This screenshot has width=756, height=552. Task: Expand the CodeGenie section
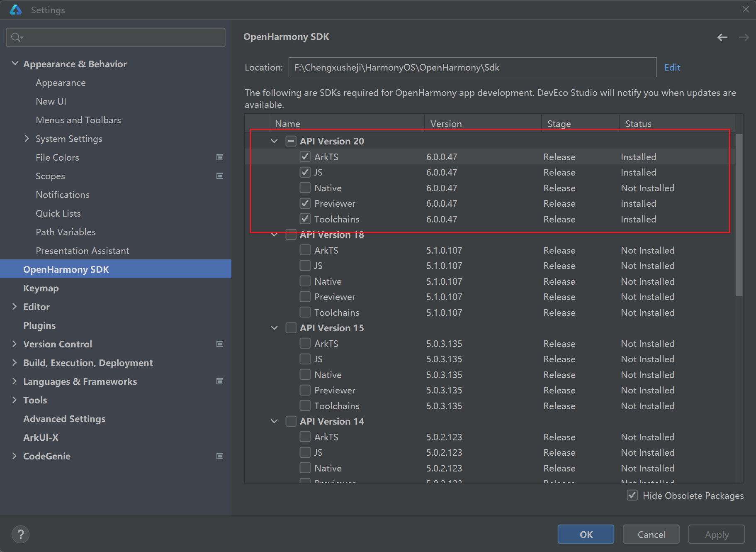15,456
